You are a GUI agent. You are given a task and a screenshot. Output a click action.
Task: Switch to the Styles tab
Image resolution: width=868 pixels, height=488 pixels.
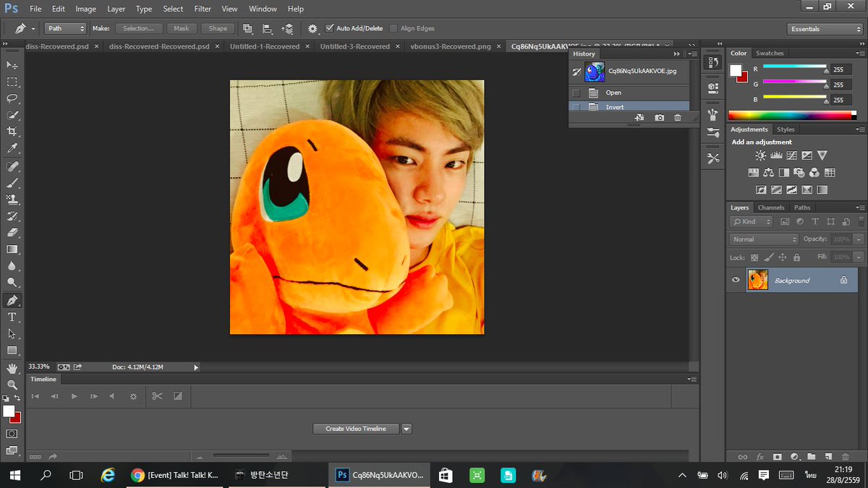point(786,129)
